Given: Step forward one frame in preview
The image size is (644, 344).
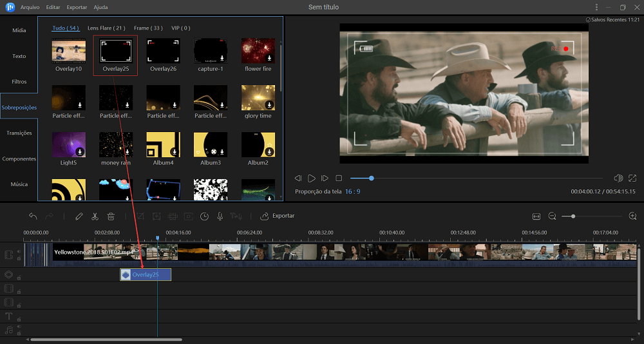Looking at the screenshot, I should [x=325, y=178].
